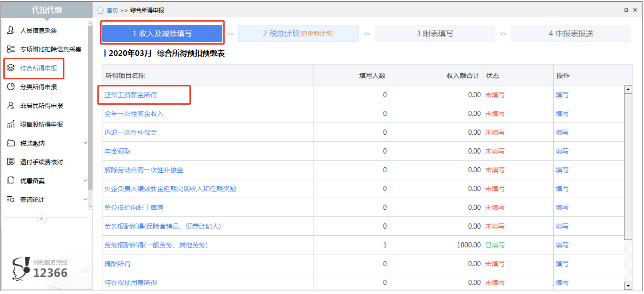Open 正常工资薪金所得 income item
Viewport: 644px width, 294px height.
tap(131, 95)
